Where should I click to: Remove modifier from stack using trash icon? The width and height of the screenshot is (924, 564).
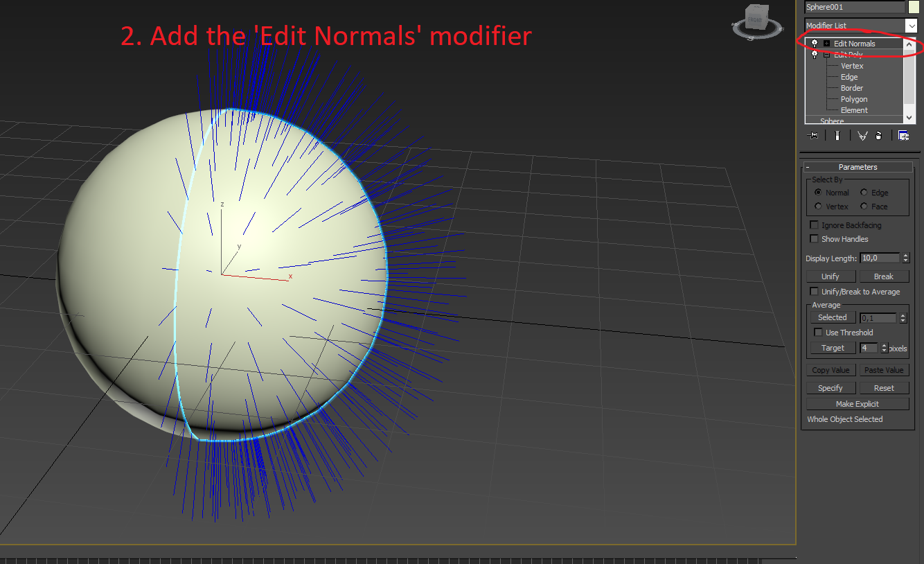click(878, 136)
